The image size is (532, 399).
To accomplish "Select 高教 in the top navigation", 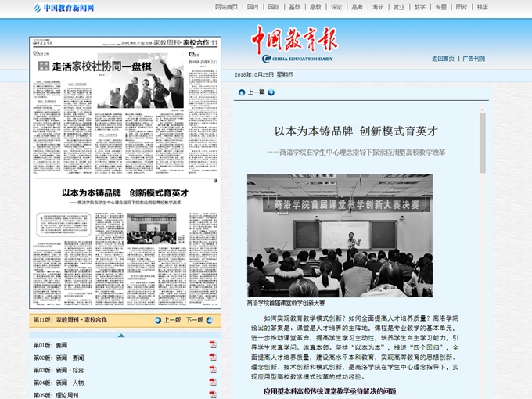I will [x=315, y=7].
